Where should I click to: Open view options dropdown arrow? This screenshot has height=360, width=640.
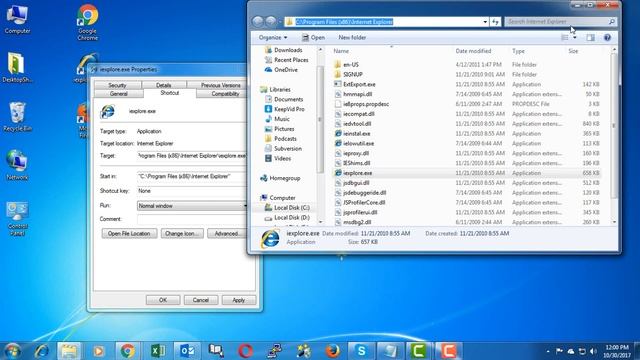[x=575, y=38]
